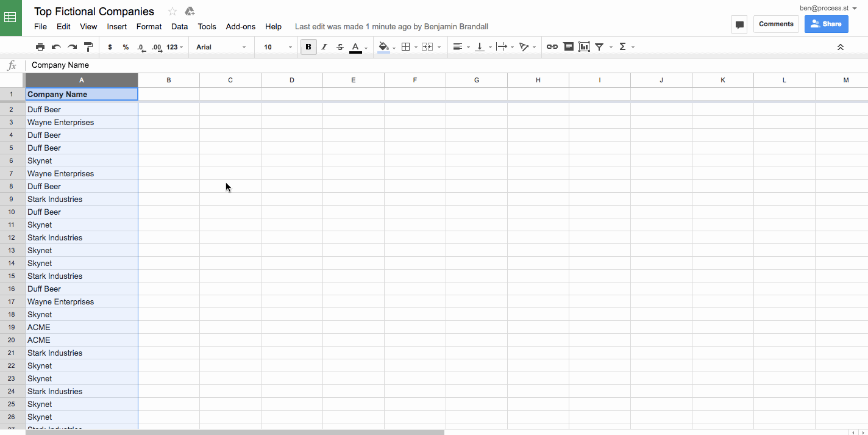Open text wrapping options
868x435 pixels.
click(502, 47)
